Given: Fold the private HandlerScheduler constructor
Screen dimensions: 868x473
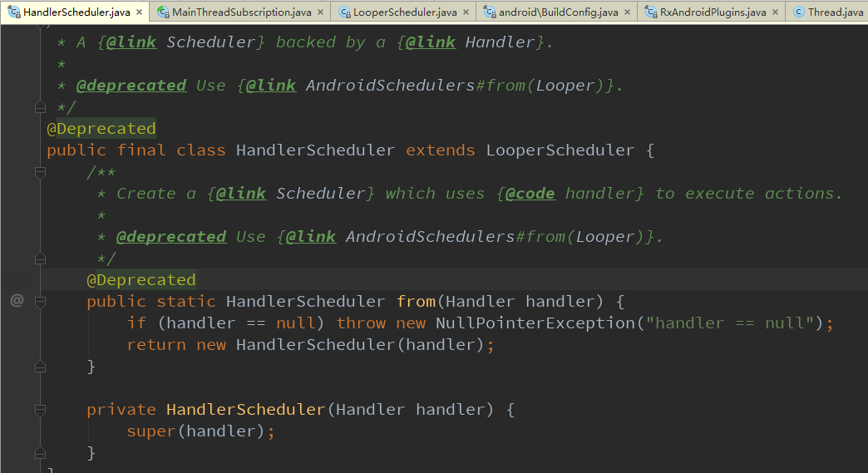Looking at the screenshot, I should [40, 409].
